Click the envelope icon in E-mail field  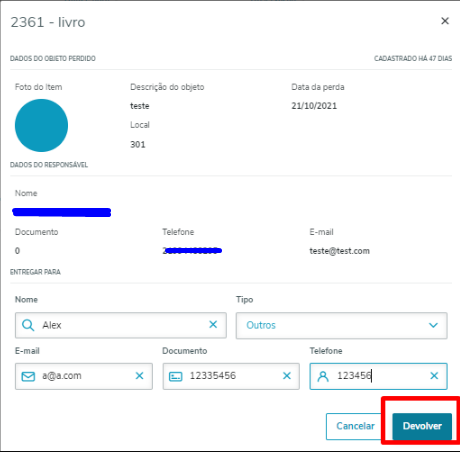pos(28,376)
